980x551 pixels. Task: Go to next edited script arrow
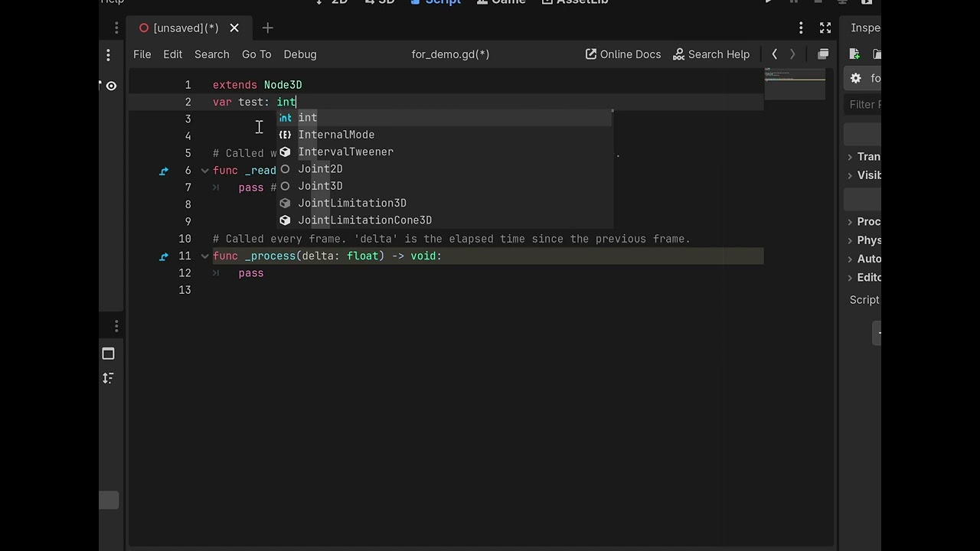tap(792, 54)
